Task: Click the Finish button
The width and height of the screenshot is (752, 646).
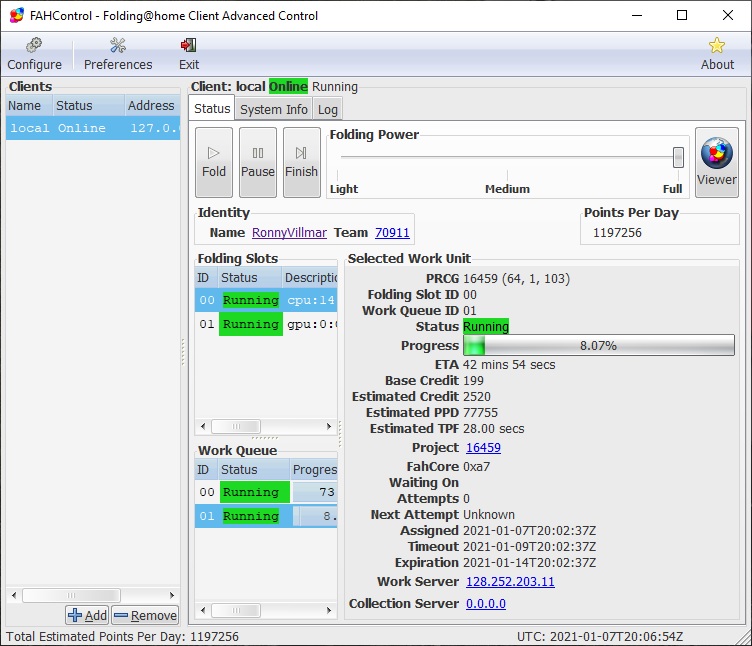Action: click(x=302, y=162)
